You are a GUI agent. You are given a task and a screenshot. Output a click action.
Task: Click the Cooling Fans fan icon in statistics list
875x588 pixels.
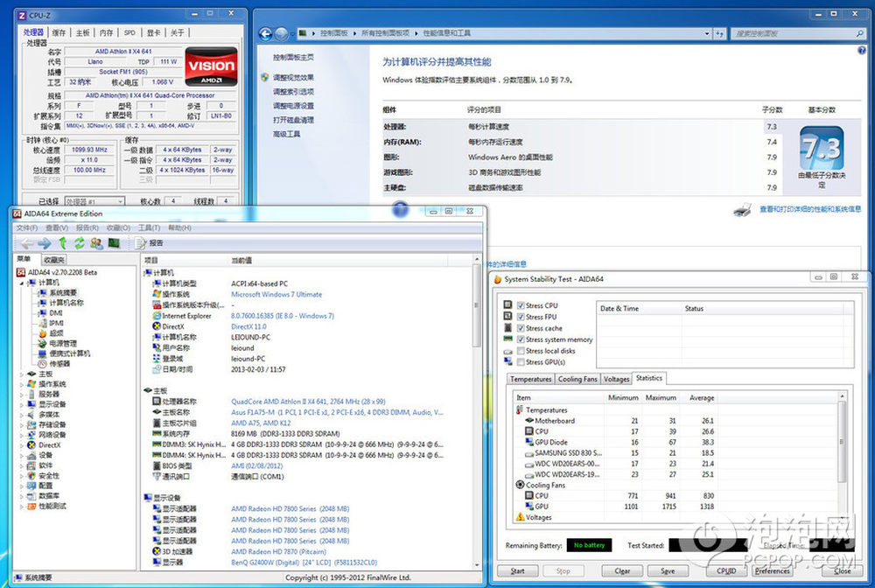coord(520,485)
